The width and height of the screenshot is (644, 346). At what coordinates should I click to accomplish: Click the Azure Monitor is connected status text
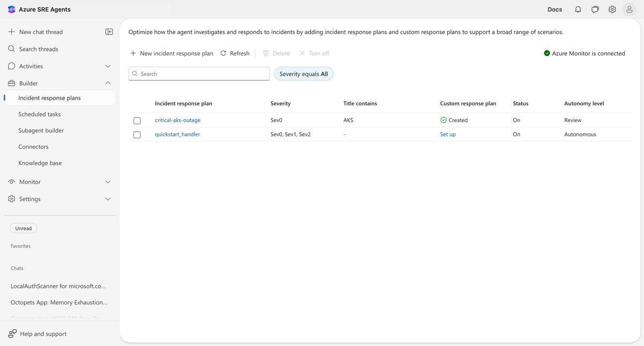pos(589,53)
